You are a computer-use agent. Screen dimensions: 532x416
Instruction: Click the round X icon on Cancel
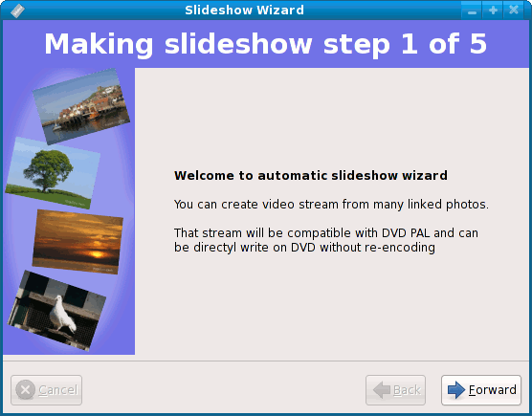(25, 390)
